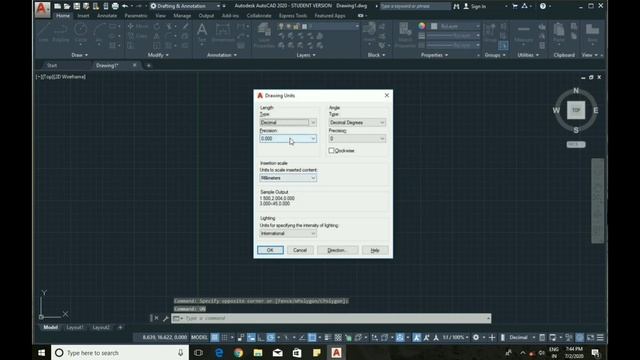Toggle snap mode in status bar

(x=224, y=338)
